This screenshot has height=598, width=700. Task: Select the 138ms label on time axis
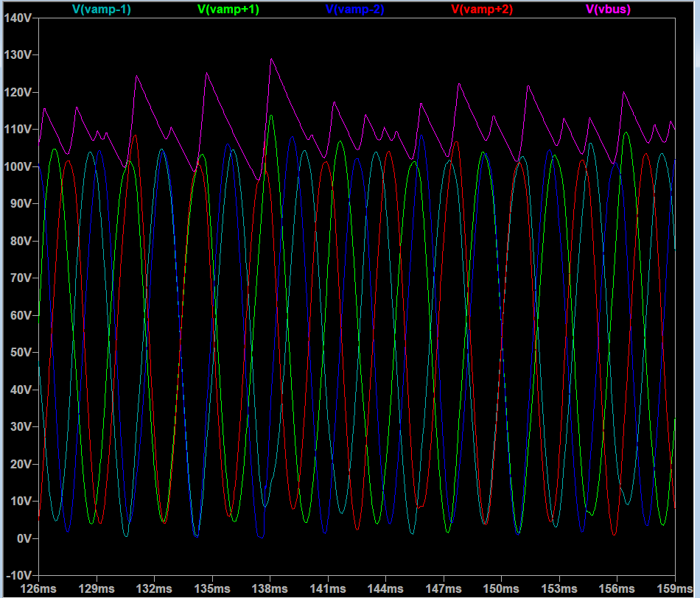[270, 589]
